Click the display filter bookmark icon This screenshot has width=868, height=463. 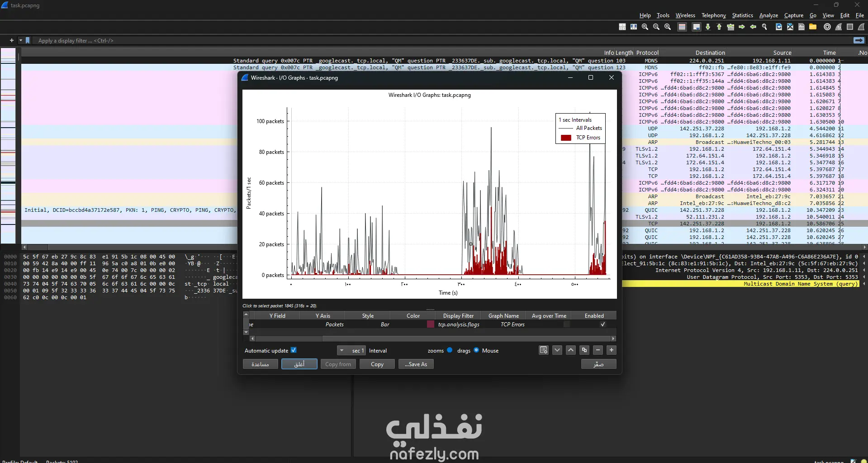28,40
